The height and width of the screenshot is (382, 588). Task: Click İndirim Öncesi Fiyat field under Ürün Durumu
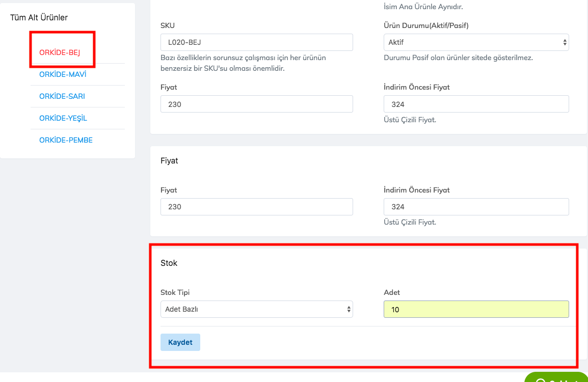pos(476,104)
